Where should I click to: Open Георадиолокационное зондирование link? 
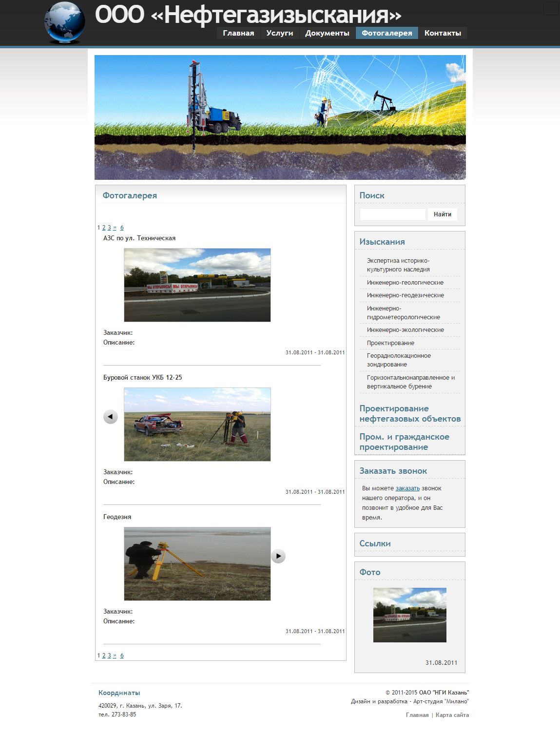coord(399,360)
